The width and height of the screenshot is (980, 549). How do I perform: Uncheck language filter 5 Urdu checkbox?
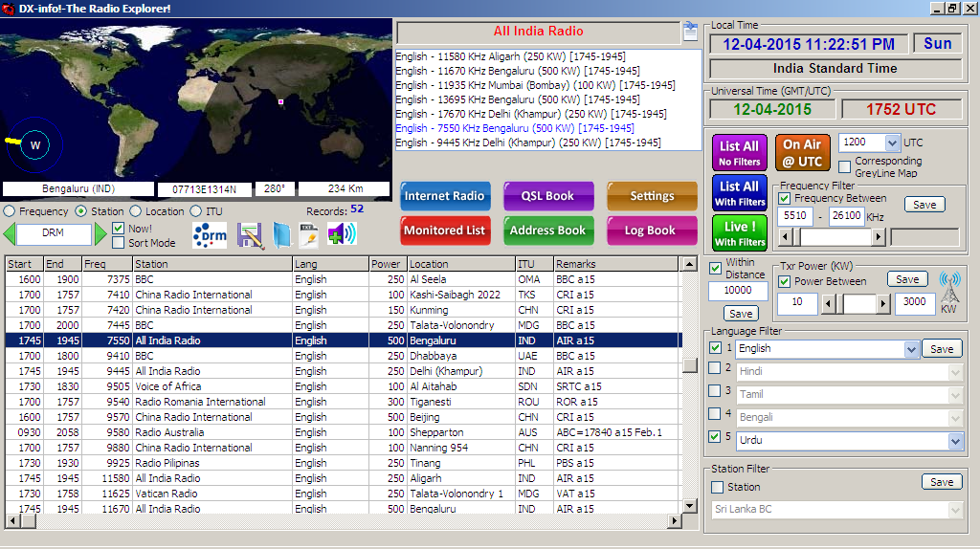coord(715,436)
